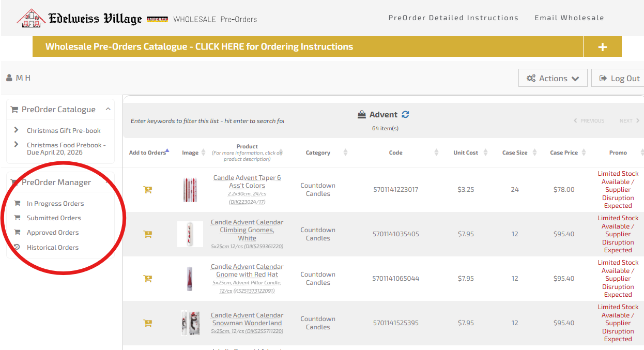Add Snowman Wonderland candle to order
Viewport: 644px width, 350px height.
(147, 323)
